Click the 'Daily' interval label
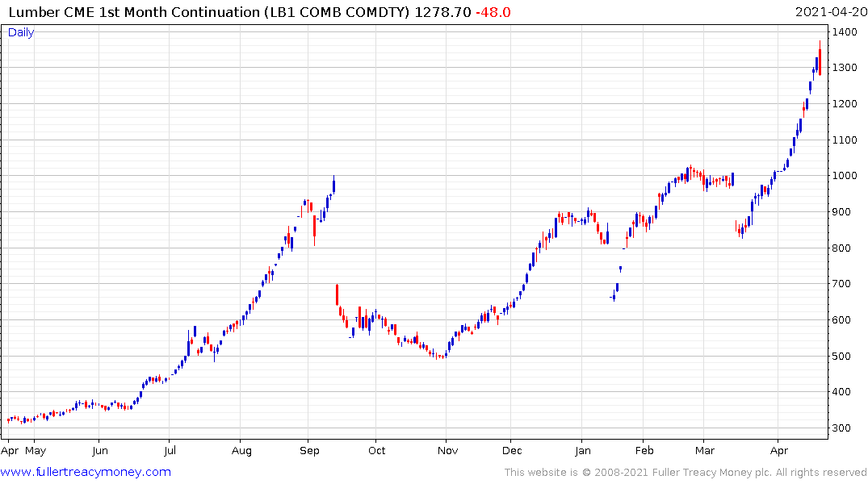This screenshot has width=868, height=484. click(21, 32)
